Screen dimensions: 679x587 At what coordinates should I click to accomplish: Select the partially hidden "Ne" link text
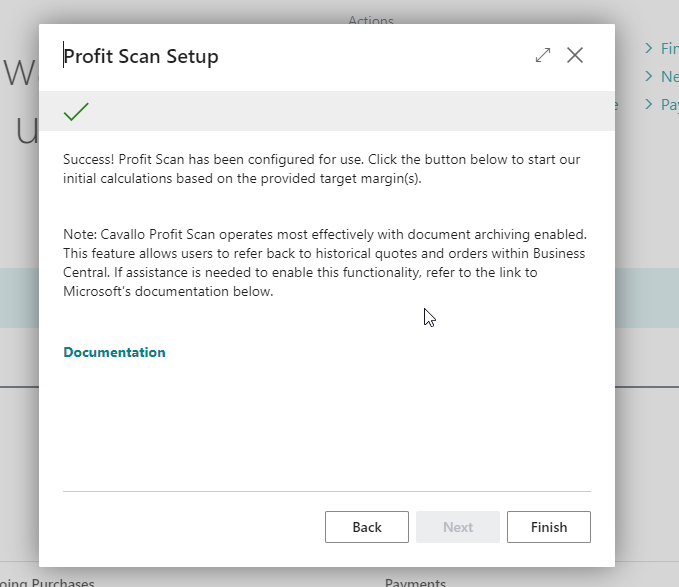[669, 76]
